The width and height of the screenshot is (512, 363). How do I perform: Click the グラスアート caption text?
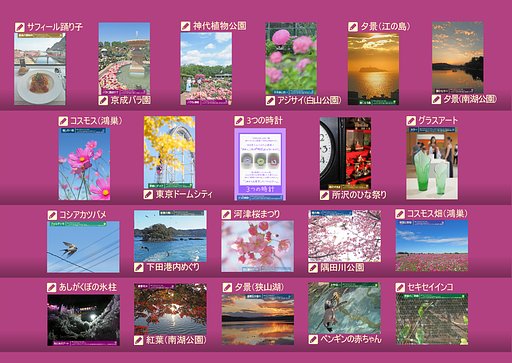click(438, 120)
